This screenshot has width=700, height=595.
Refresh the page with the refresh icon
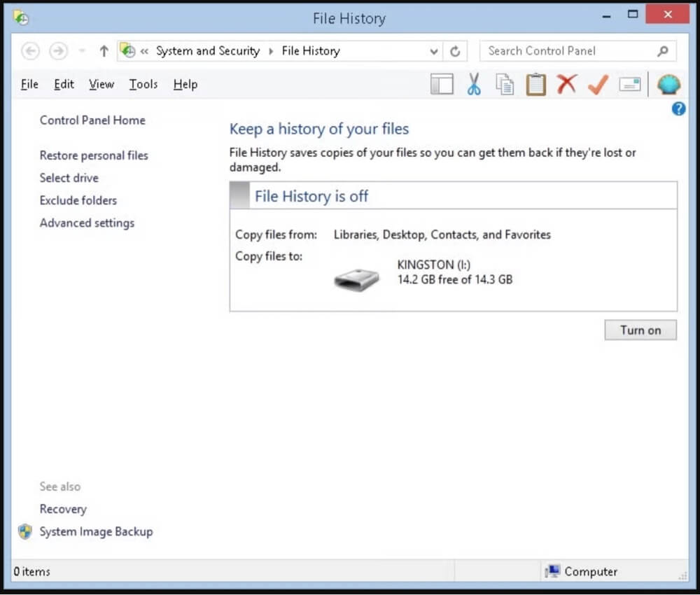tap(455, 51)
